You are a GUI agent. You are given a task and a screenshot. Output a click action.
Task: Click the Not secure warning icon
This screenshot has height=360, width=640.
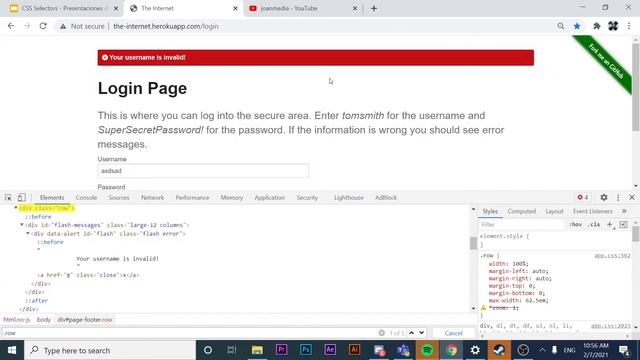(x=63, y=26)
